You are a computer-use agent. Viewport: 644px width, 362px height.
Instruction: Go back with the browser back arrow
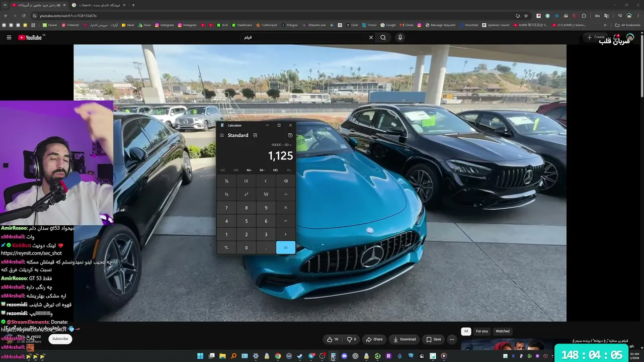6,16
